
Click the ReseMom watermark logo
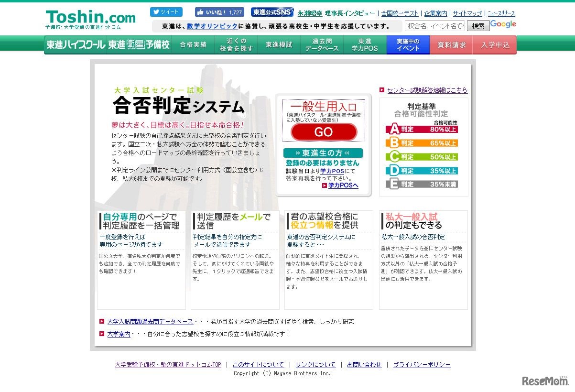pos(545,381)
